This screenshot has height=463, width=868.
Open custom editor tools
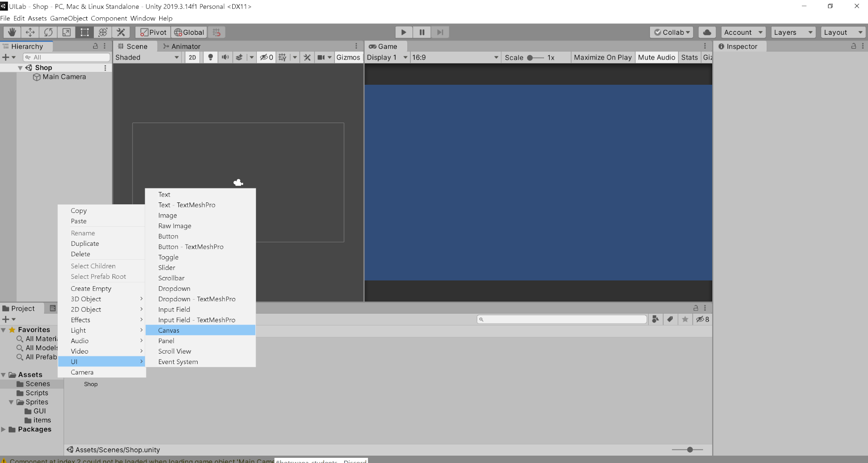click(121, 32)
